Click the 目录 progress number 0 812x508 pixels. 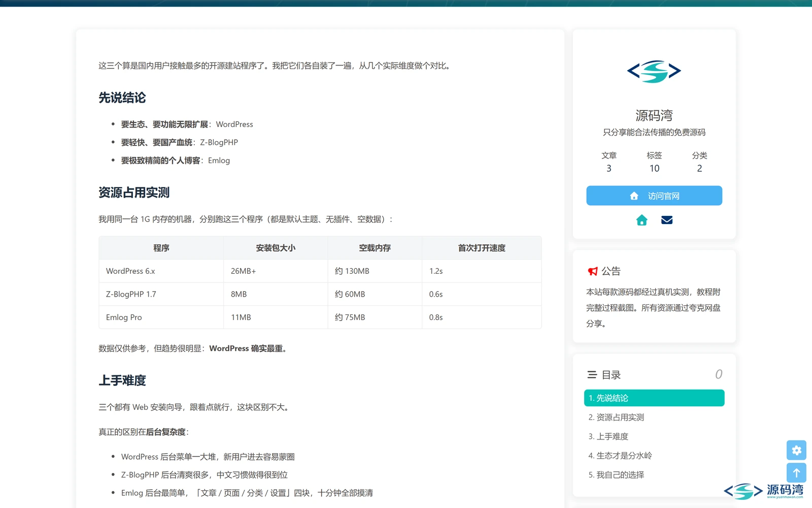click(x=719, y=374)
